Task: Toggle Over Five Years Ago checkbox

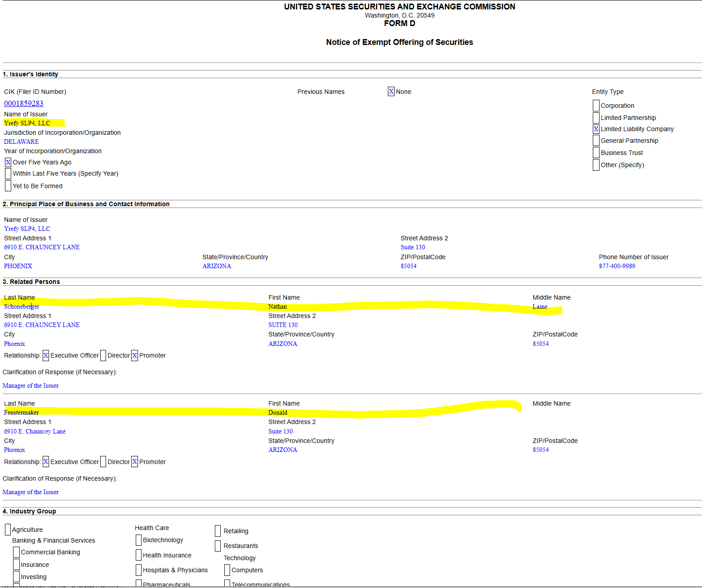Action: 8,162
